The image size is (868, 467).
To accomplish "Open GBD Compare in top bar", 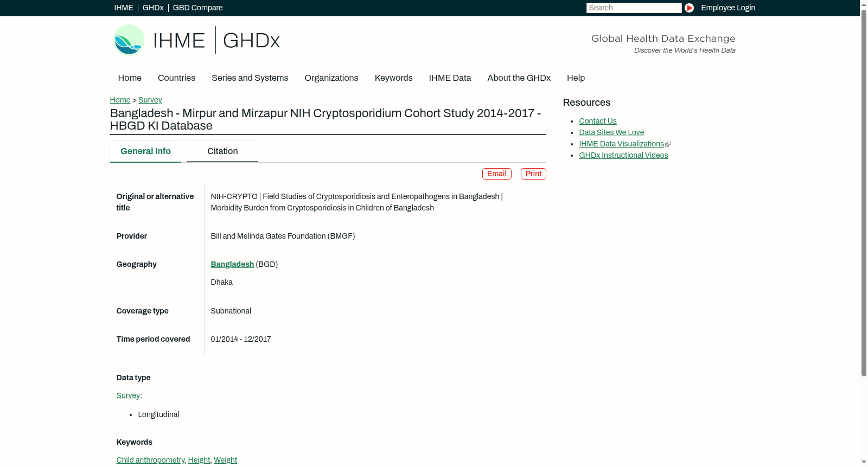I will pos(198,8).
